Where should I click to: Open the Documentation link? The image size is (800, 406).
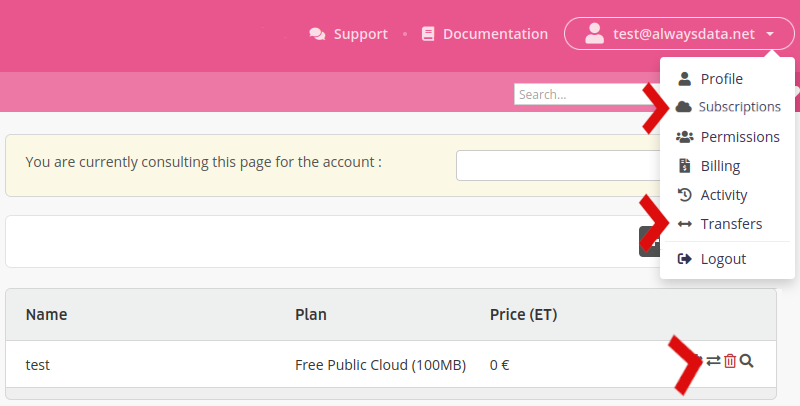click(x=495, y=34)
